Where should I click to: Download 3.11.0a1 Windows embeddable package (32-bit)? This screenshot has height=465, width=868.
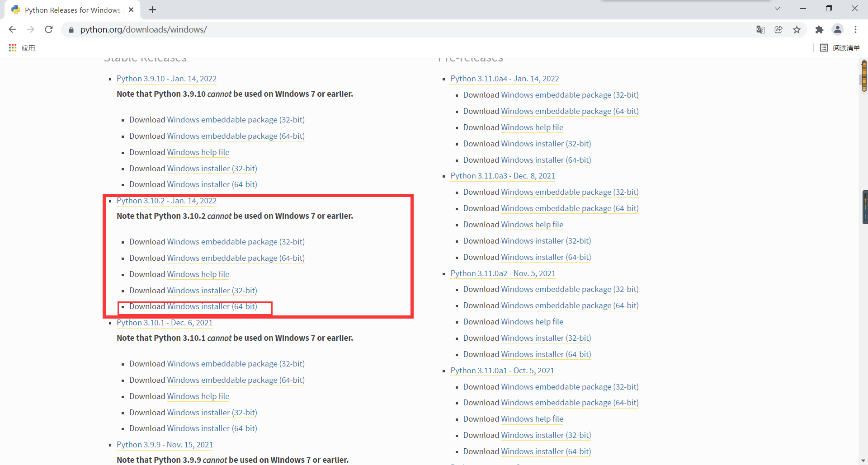(570, 387)
